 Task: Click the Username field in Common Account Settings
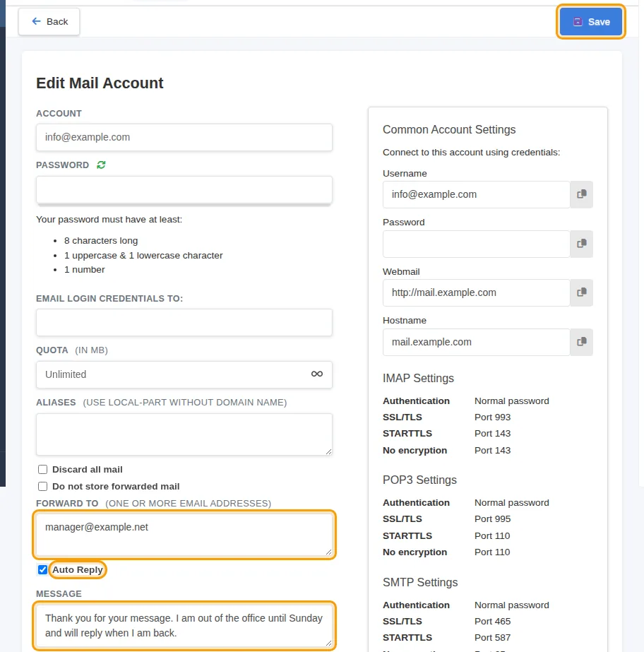tap(476, 194)
